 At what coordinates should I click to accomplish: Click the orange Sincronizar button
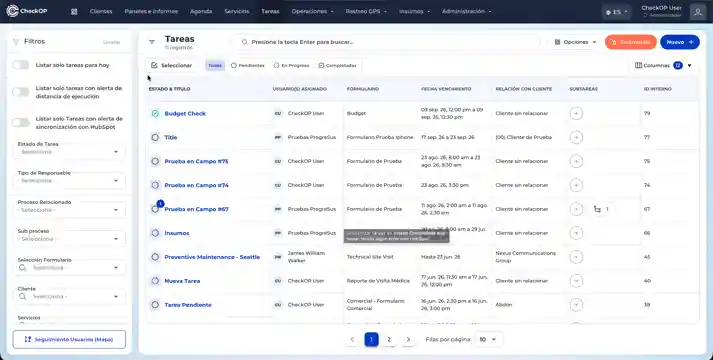tap(631, 42)
